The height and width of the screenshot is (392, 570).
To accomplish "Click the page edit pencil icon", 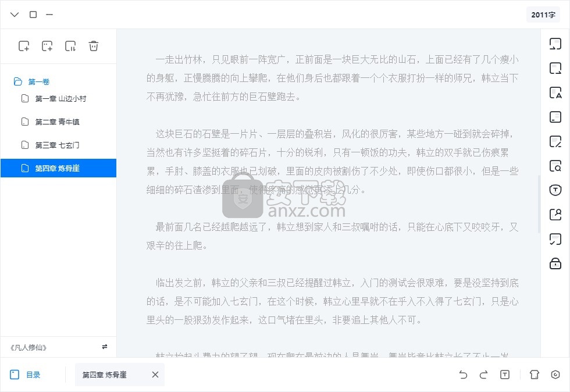I will [x=555, y=141].
